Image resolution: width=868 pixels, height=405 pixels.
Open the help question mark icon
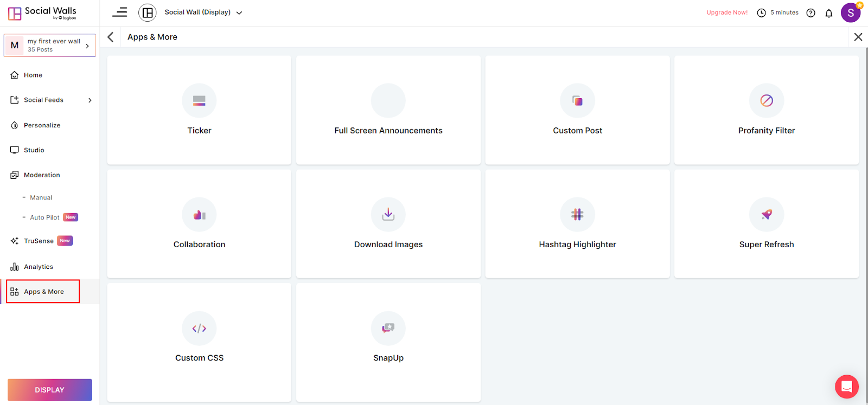[x=810, y=13]
